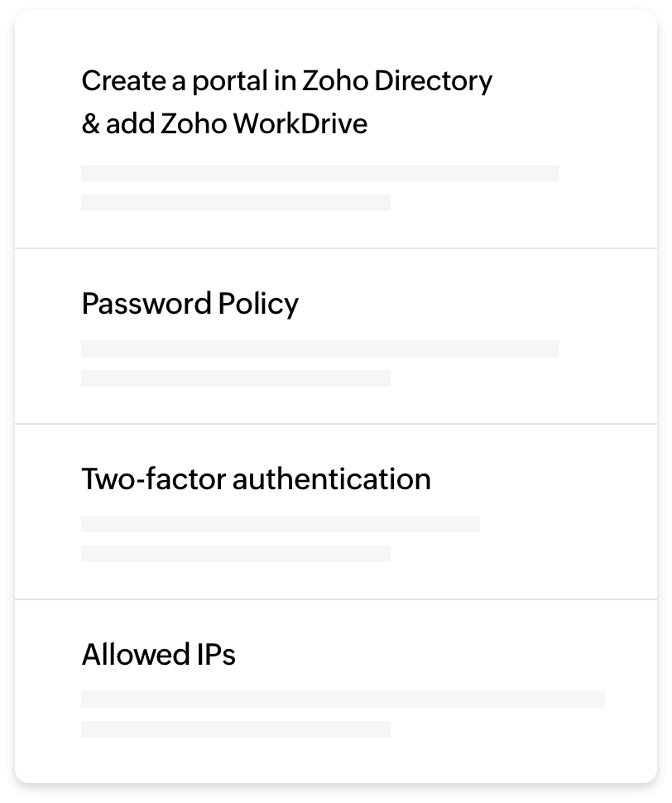This screenshot has height=803, width=672.
Task: Click the short placeholder bar under Zoho WorkDrive
Action: point(235,203)
